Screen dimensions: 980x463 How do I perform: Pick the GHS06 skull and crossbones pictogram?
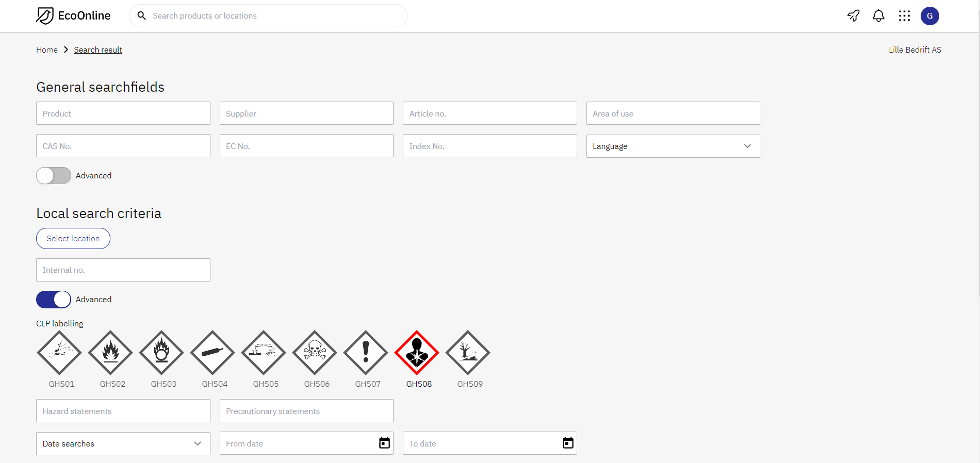pos(315,353)
